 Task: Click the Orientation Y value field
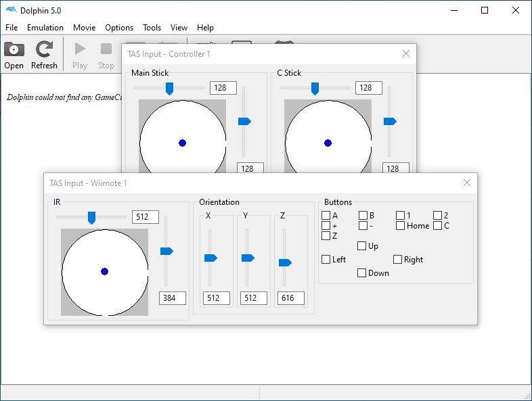pyautogui.click(x=254, y=298)
